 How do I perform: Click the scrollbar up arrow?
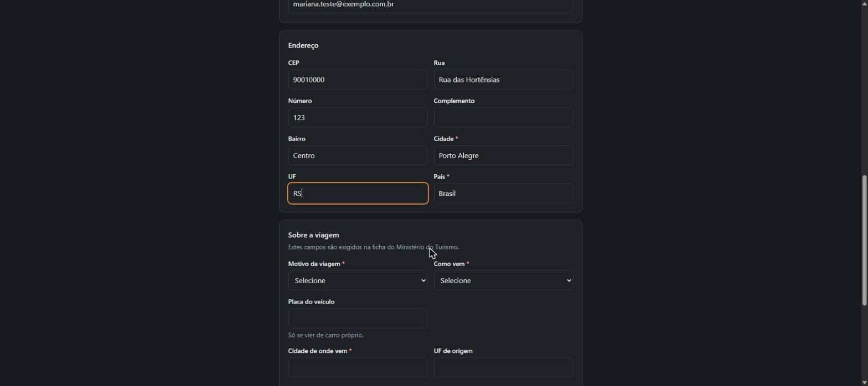(864, 3)
